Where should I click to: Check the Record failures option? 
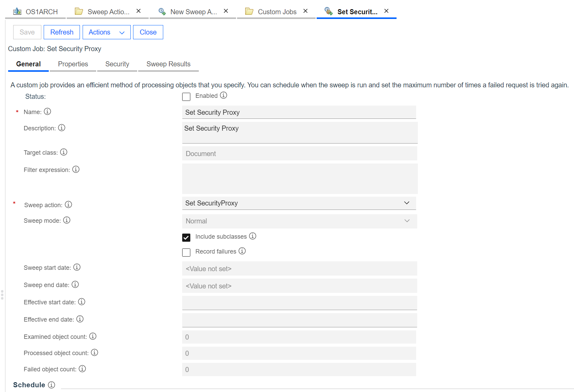(x=186, y=252)
